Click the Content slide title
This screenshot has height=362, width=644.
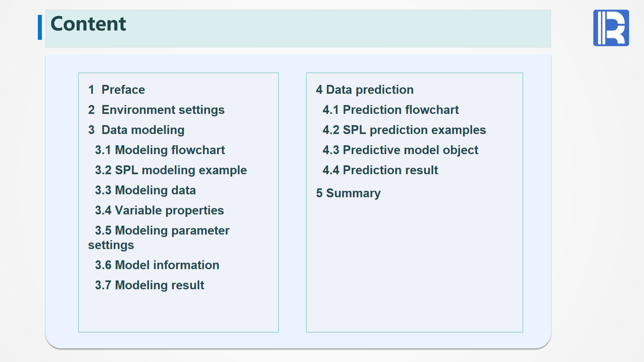pos(88,24)
